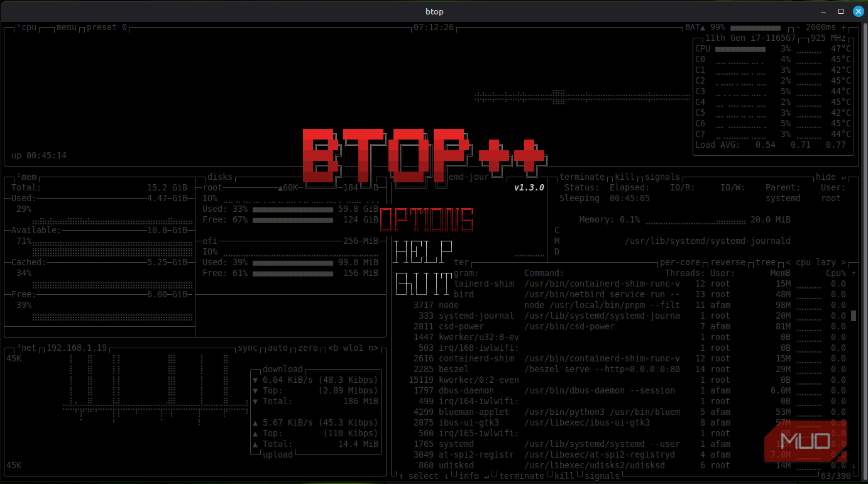Switch to next sort column with right arrow after cpu lazy

[843, 263]
